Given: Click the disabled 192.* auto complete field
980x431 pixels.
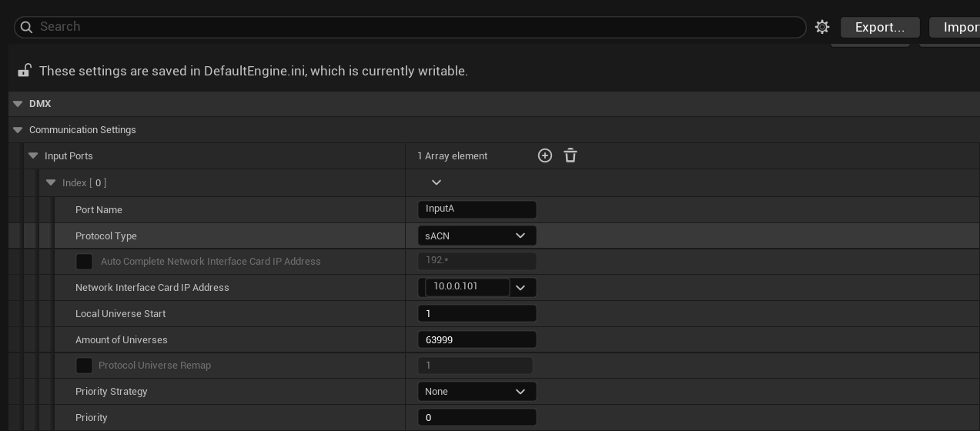Looking at the screenshot, I should (477, 261).
